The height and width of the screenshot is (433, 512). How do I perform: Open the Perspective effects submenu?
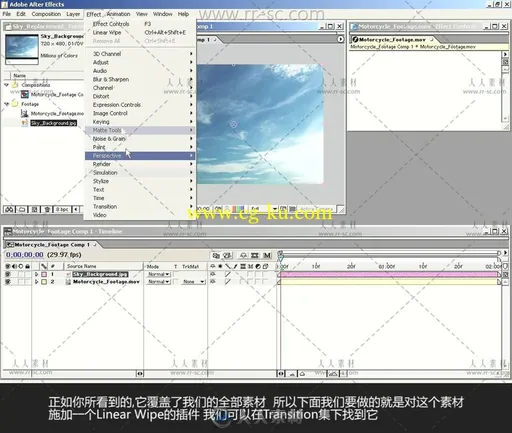click(140, 156)
